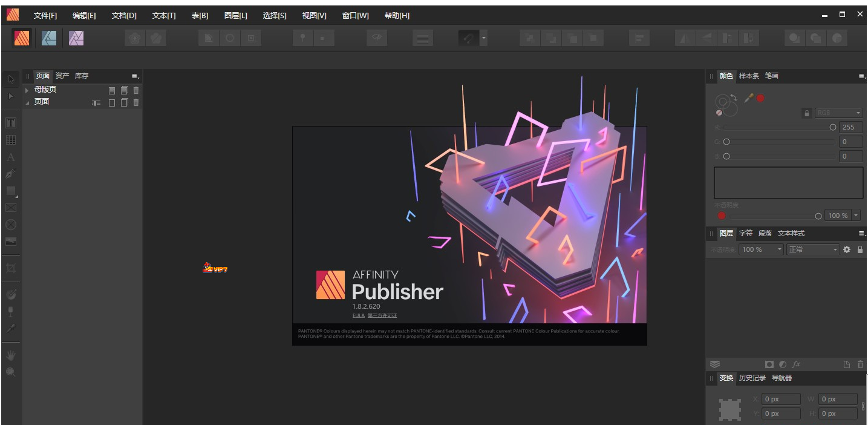Switch to the 历史记录 tab
The image size is (868, 425).
752,378
